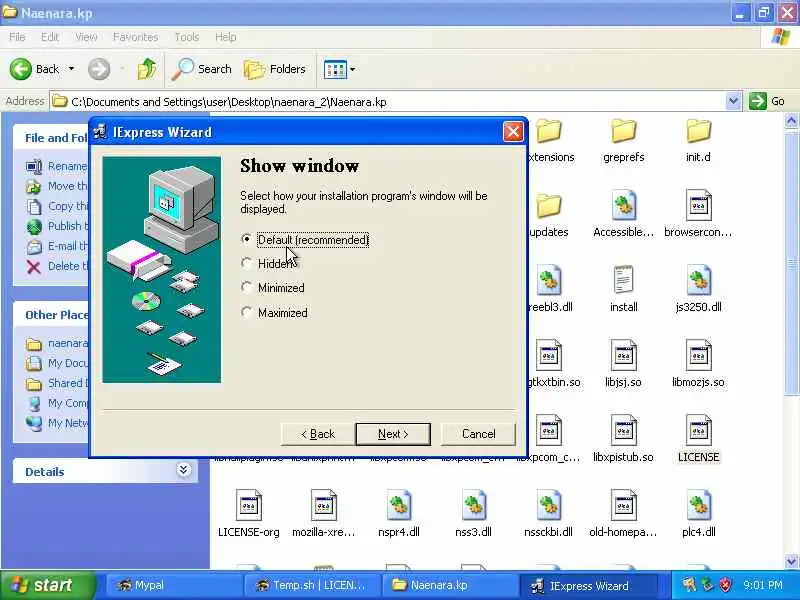Viewport: 800px width, 600px height.
Task: Click the Publish to web globe icon
Action: coord(34,227)
